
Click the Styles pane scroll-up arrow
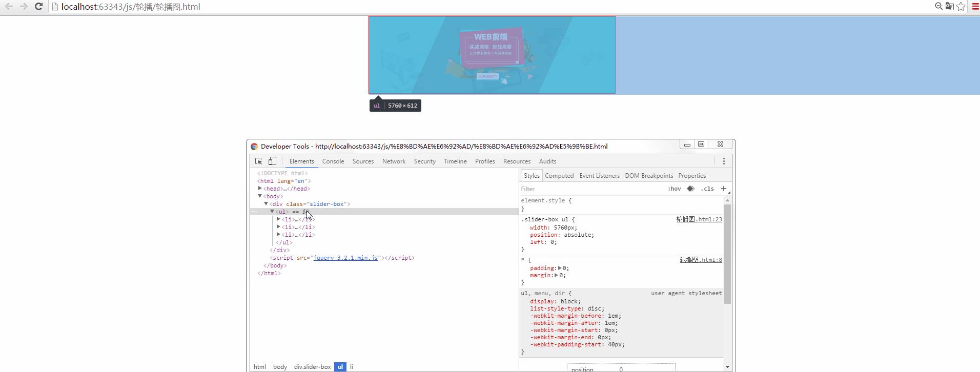[727, 200]
